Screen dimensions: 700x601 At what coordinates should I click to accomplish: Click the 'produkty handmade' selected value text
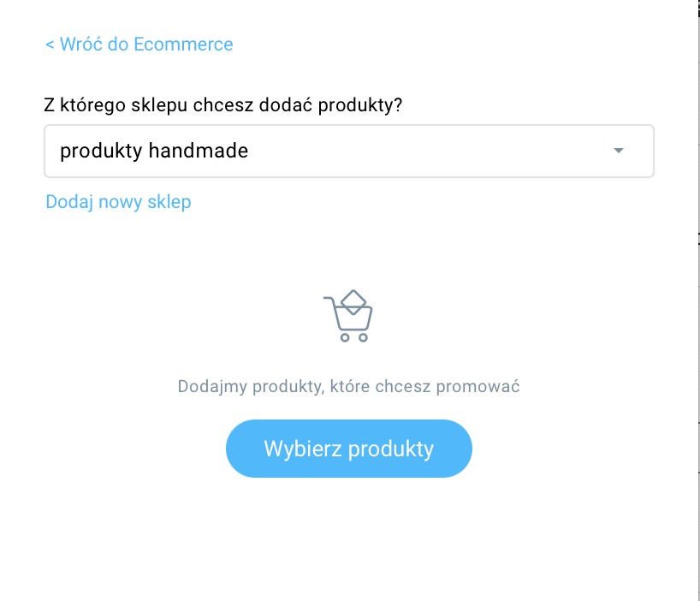click(154, 151)
